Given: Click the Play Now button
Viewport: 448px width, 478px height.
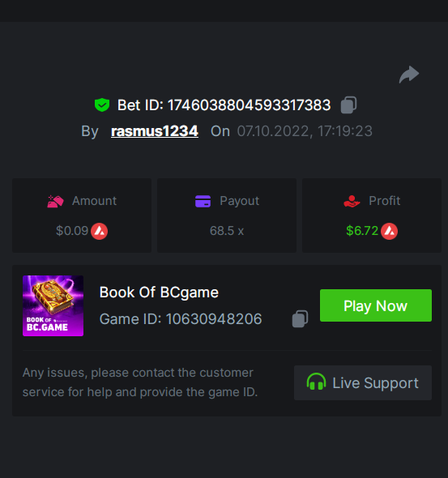Looking at the screenshot, I should coord(376,305).
